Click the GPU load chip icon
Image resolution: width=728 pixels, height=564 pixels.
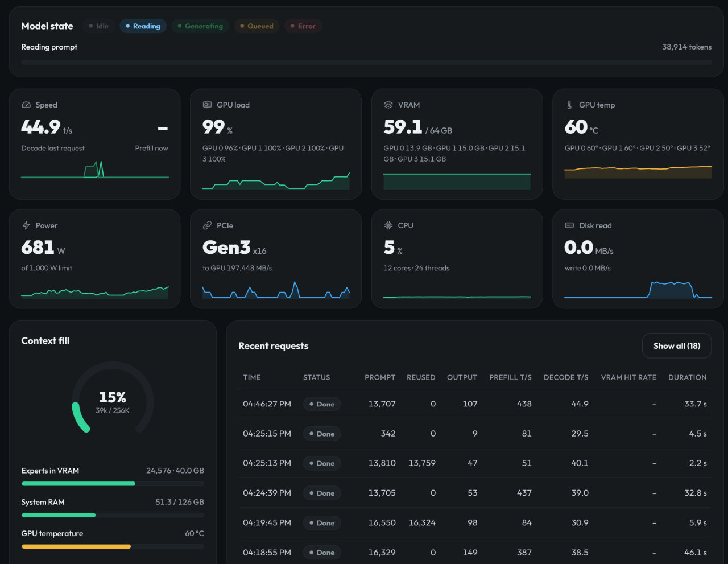pyautogui.click(x=207, y=105)
